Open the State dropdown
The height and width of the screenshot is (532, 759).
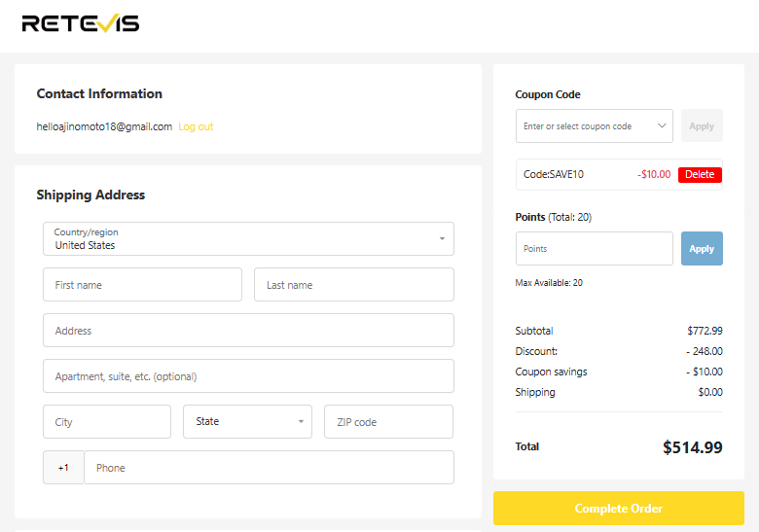247,422
